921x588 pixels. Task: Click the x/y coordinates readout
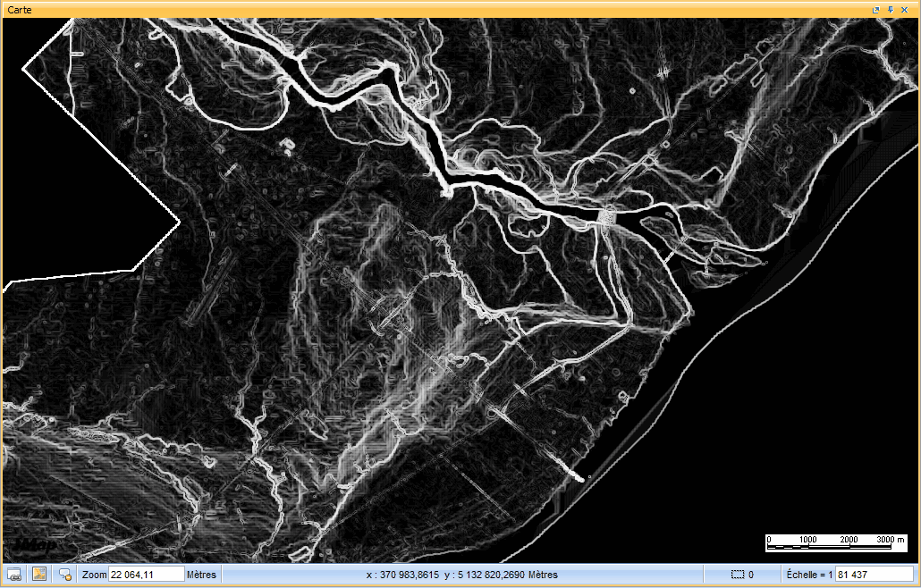click(x=462, y=575)
